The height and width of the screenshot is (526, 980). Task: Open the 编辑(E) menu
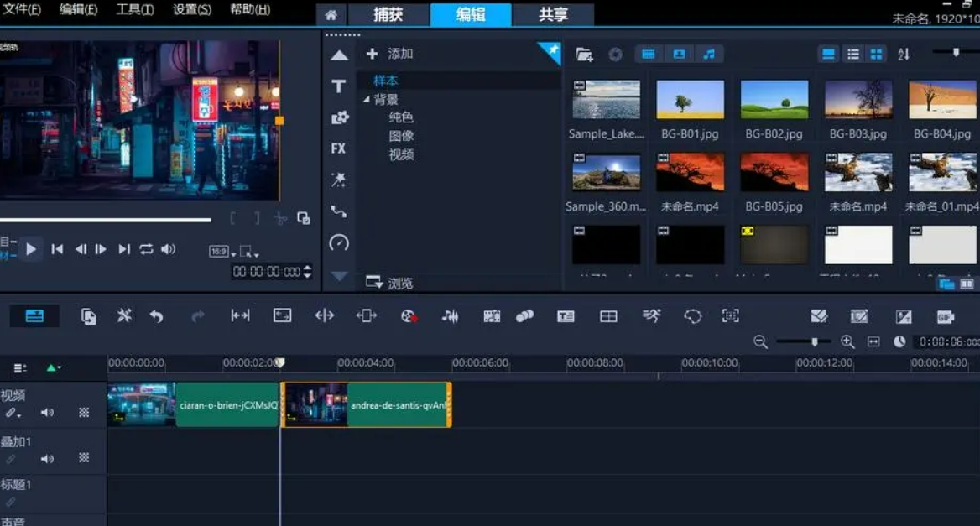pos(78,9)
